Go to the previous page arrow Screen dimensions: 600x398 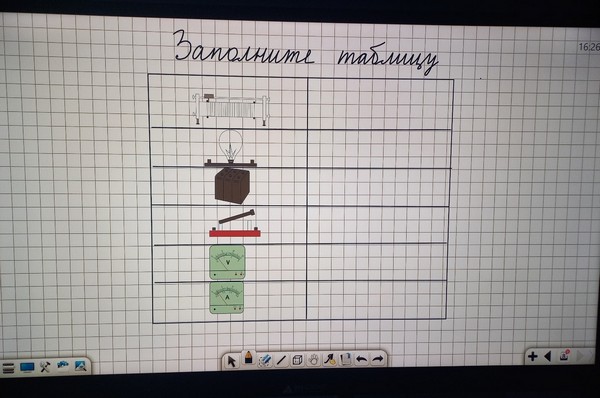click(548, 357)
